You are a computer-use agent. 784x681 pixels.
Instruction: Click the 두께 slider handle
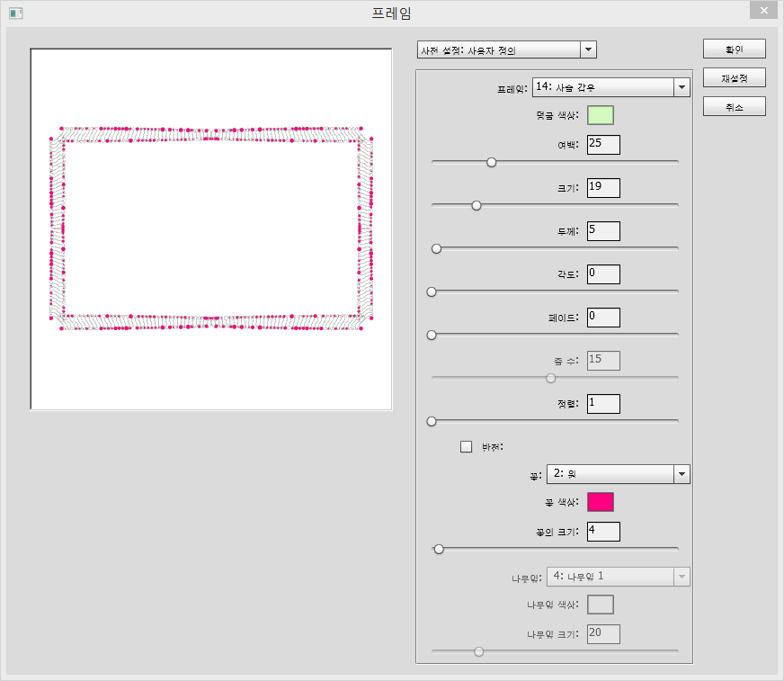[436, 248]
